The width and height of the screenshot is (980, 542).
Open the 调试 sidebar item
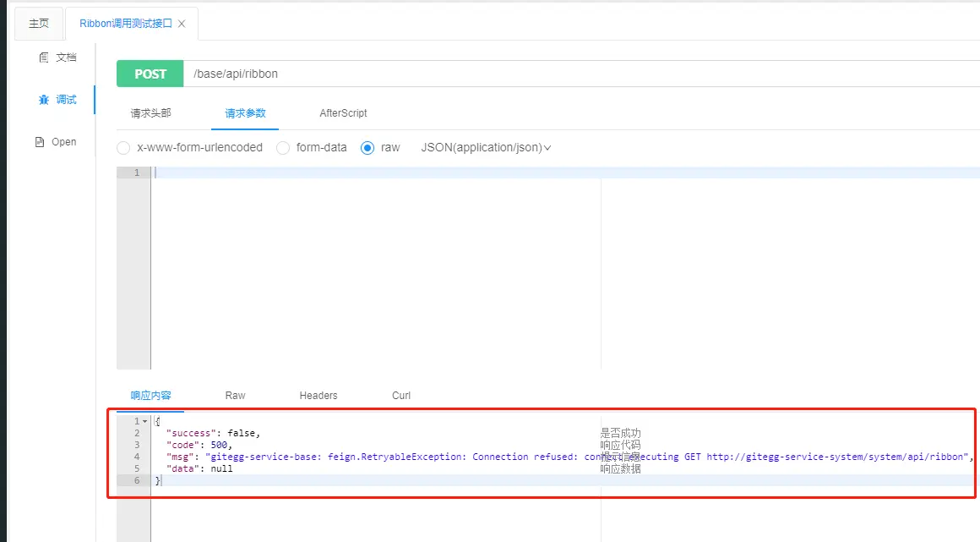57,100
